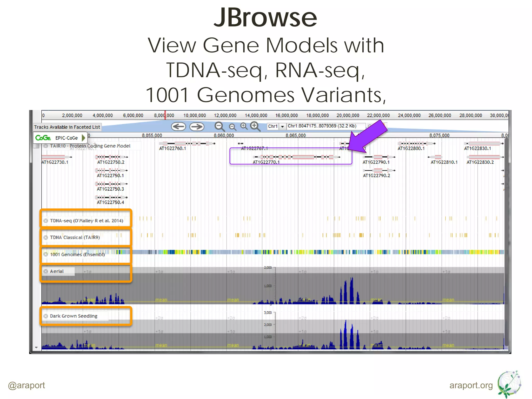Close the TDNA-seq (O'Malley R et al. 2014) track
Image resolution: width=532 pixels, height=399 pixels.
click(46, 221)
